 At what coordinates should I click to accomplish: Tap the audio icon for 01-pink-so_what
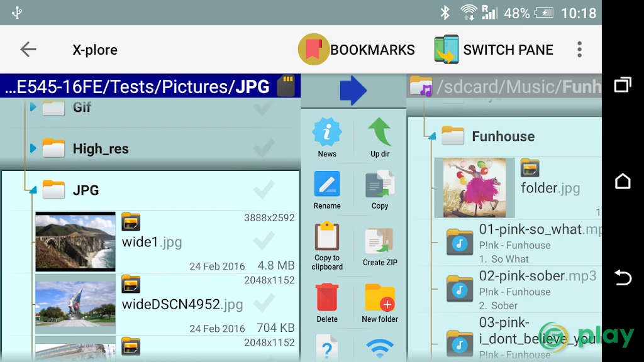click(x=460, y=242)
